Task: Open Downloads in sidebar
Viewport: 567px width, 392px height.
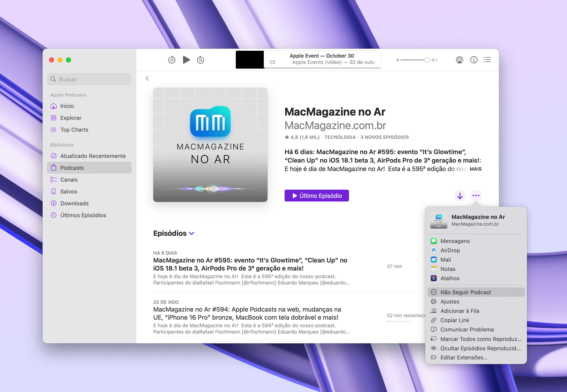Action: pos(89,203)
